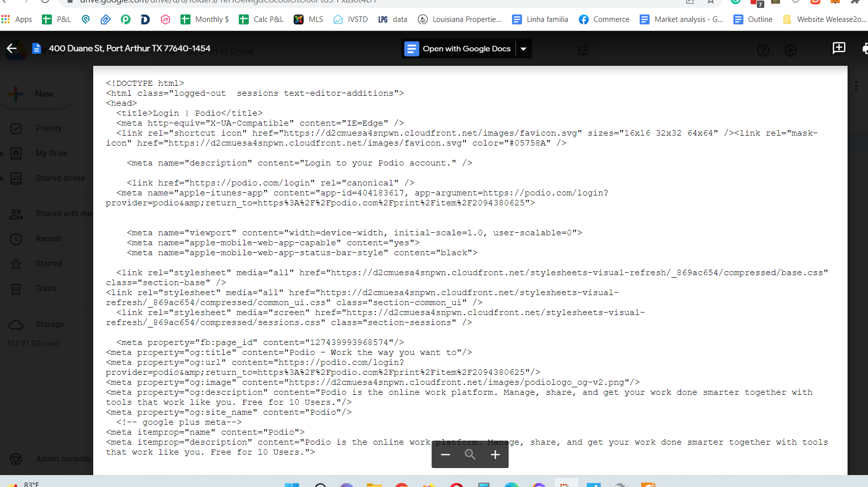The height and width of the screenshot is (487, 868).
Task: Click the '<head>' tag line
Action: click(121, 103)
